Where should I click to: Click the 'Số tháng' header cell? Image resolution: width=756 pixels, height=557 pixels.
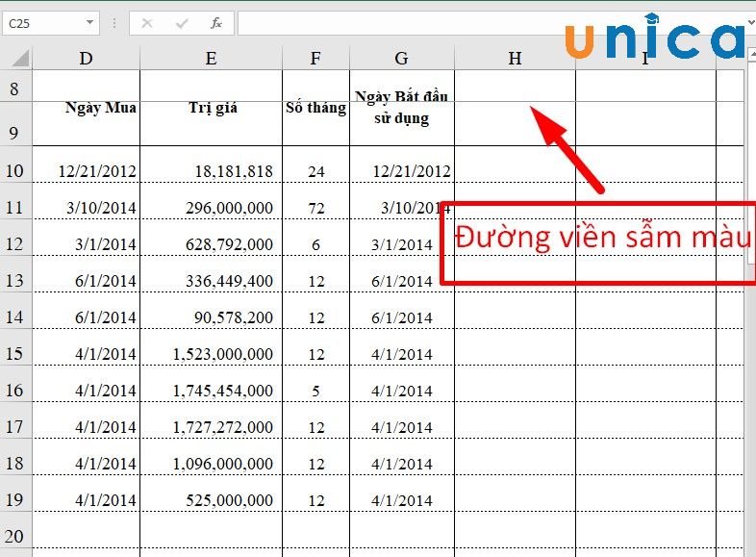[315, 108]
